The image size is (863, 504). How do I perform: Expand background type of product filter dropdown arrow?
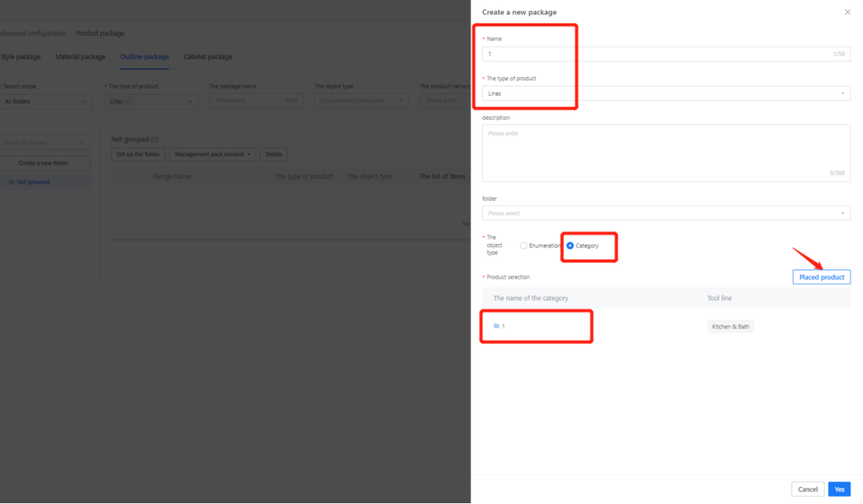pyautogui.click(x=190, y=101)
